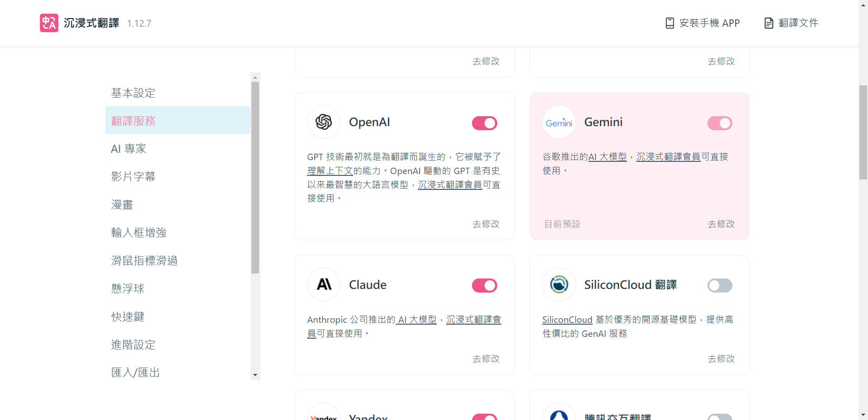Click the Claude Anthropic logo icon
This screenshot has height=420, width=868.
click(324, 284)
